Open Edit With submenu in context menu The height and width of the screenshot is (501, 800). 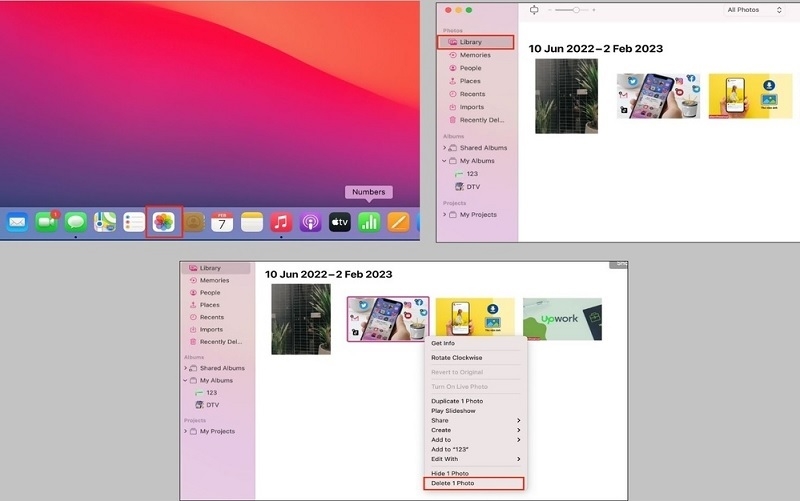tap(474, 459)
